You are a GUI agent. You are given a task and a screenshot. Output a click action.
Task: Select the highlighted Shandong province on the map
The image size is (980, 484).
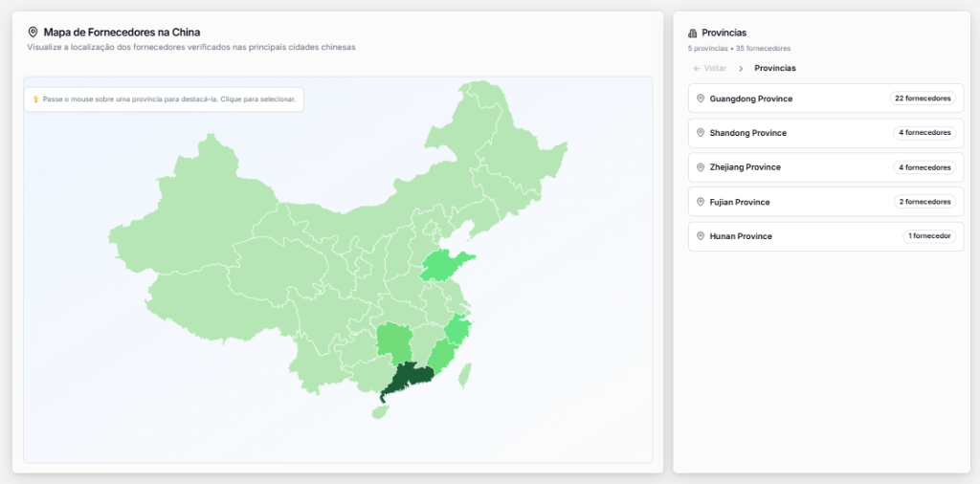click(442, 267)
